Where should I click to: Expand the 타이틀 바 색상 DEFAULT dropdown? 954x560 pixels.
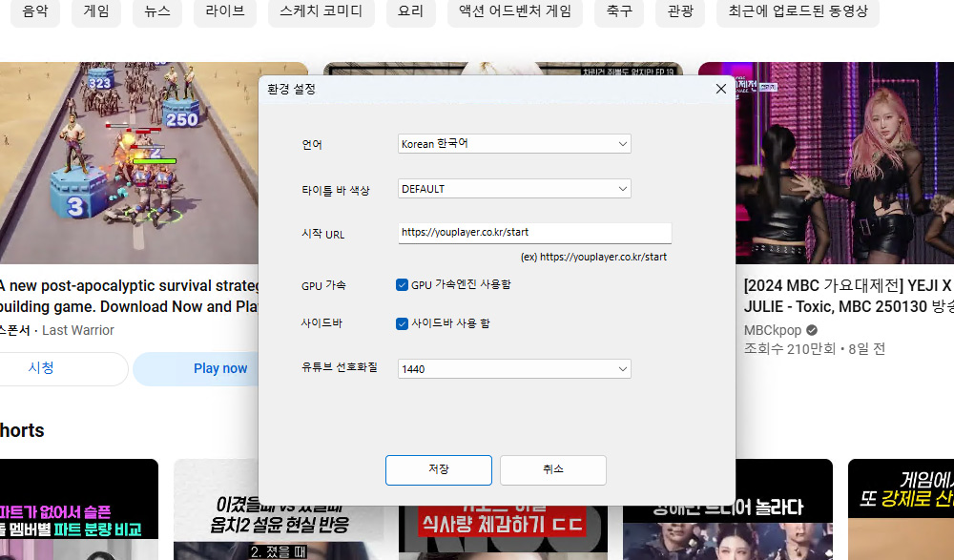coord(514,189)
